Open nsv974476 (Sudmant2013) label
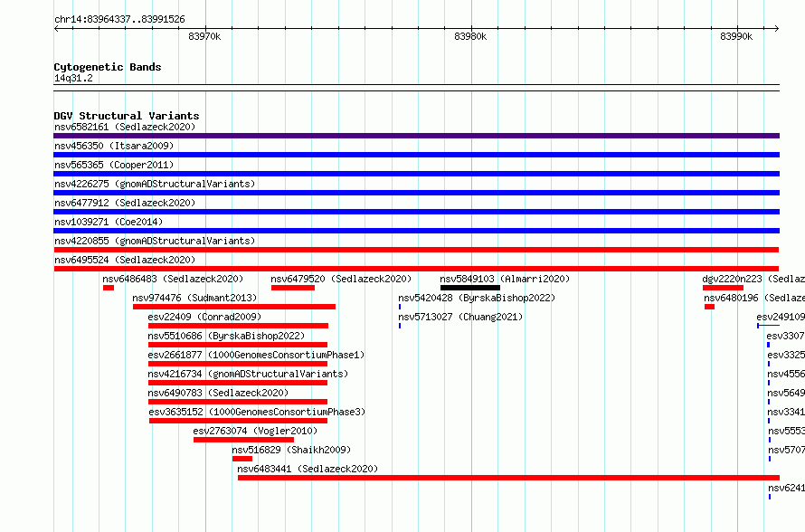Viewport: 805px width, 532px height. (194, 298)
